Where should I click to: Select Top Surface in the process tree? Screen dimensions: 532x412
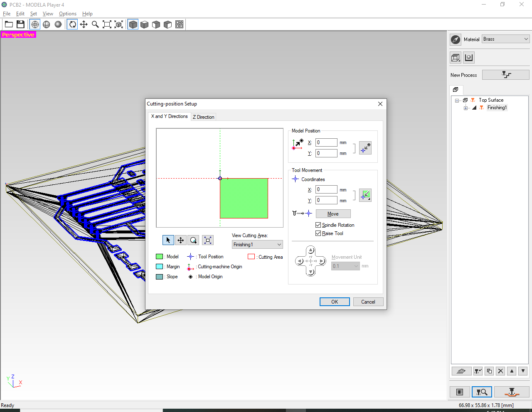tap(491, 100)
